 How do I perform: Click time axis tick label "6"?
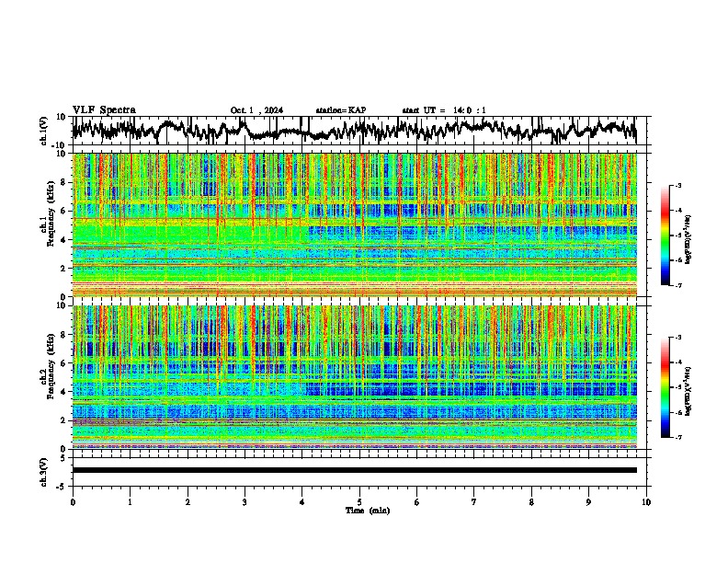coord(417,502)
